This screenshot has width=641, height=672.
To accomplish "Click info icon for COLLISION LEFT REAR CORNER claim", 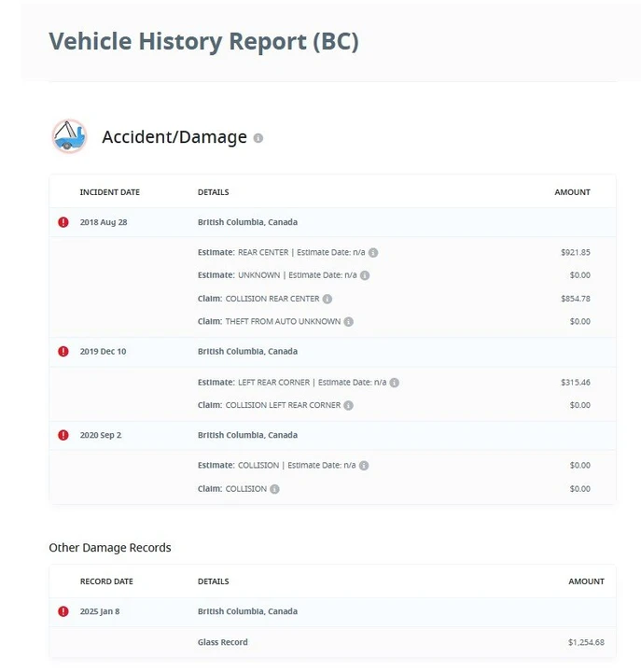I will 349,405.
